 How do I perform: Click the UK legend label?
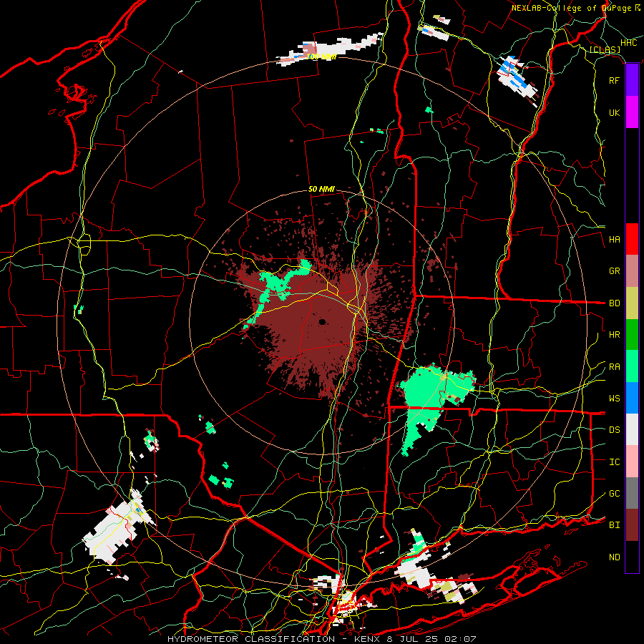coord(614,112)
